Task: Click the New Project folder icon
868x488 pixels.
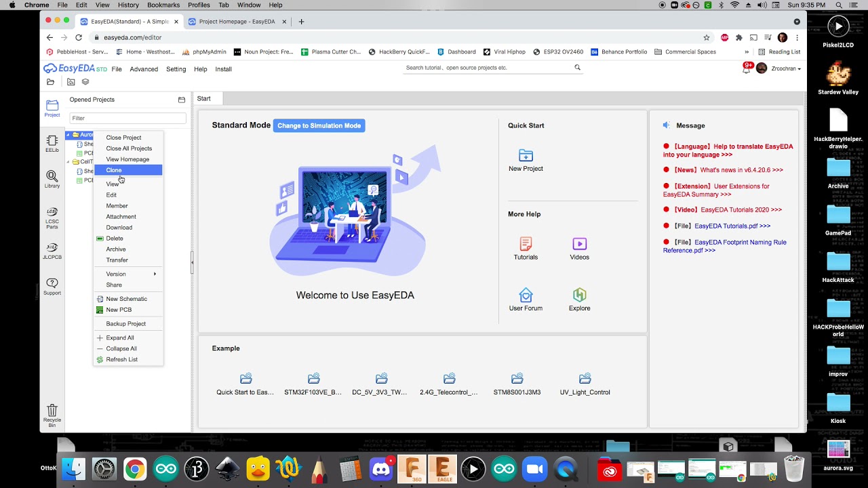Action: 526,156
